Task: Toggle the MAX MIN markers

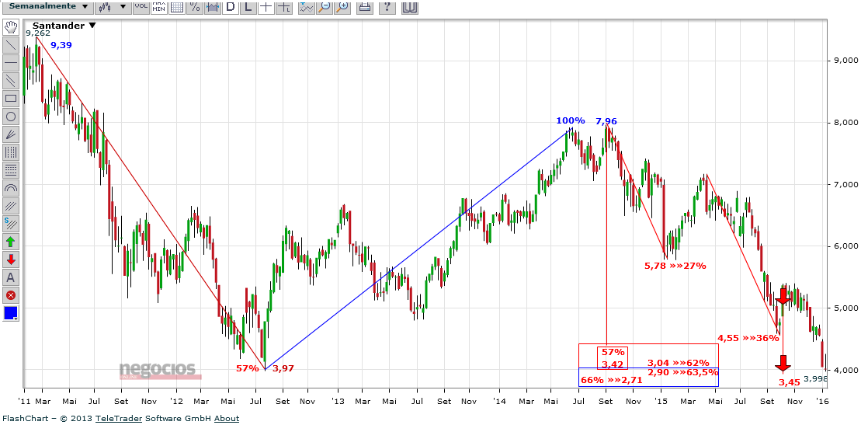Action: [159, 6]
